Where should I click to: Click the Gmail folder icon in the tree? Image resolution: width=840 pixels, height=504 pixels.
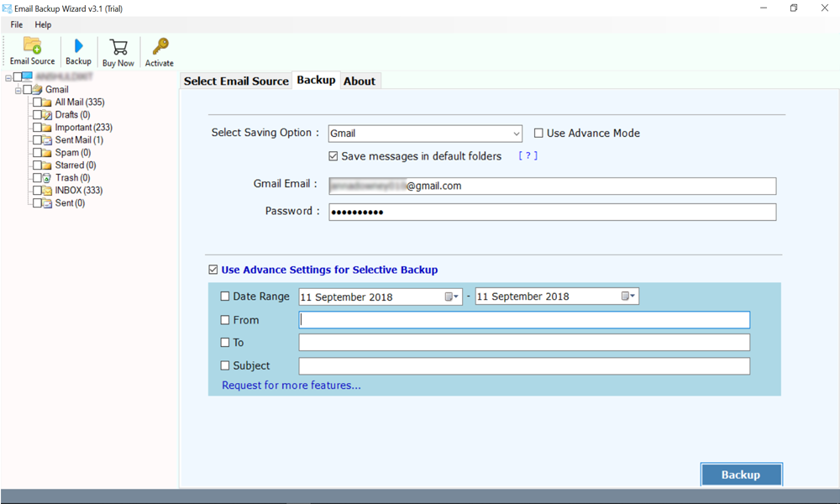37,89
